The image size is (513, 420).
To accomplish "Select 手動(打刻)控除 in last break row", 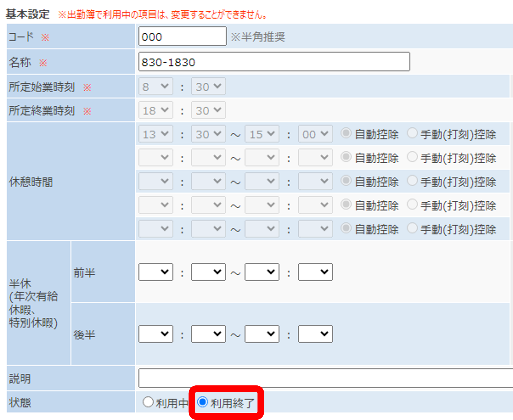I will (x=412, y=228).
